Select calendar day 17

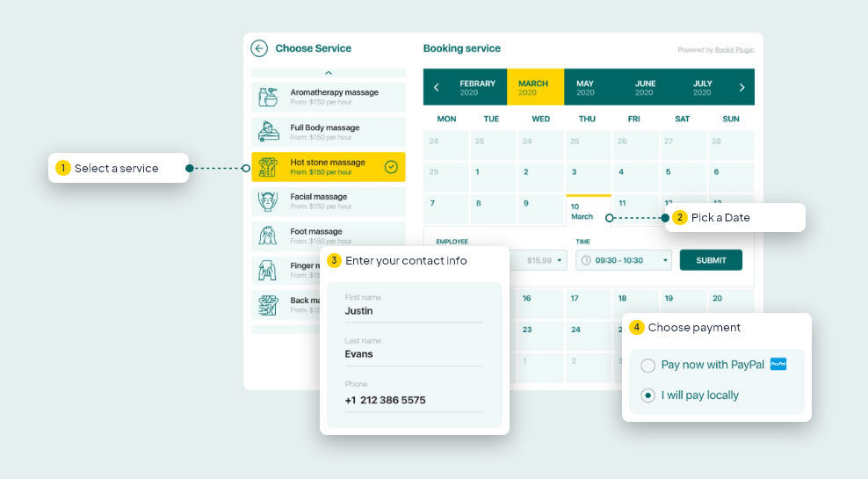coord(589,303)
